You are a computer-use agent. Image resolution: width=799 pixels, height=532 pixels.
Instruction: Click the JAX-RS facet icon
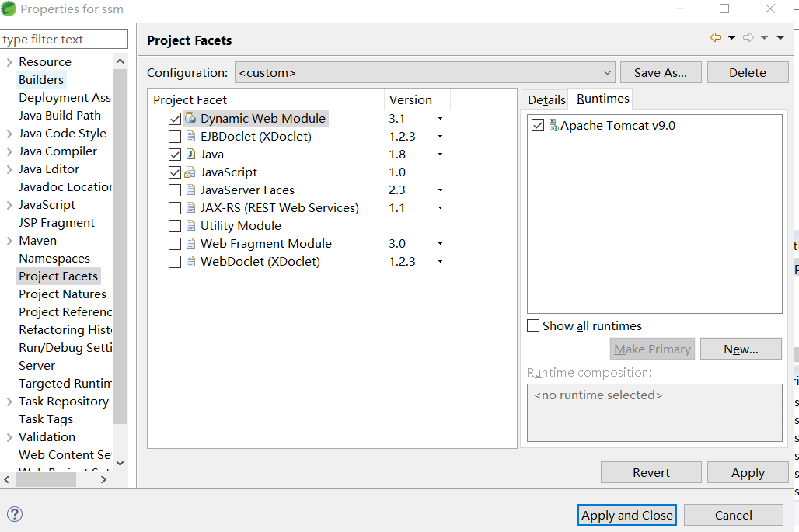[x=190, y=207]
